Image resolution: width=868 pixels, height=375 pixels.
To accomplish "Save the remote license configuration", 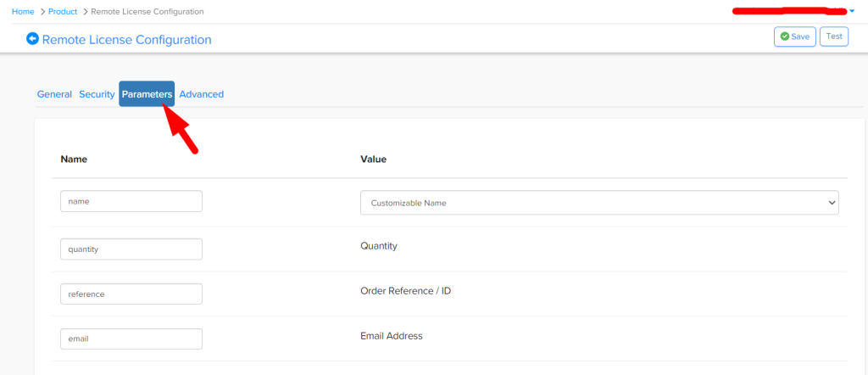I will point(794,36).
